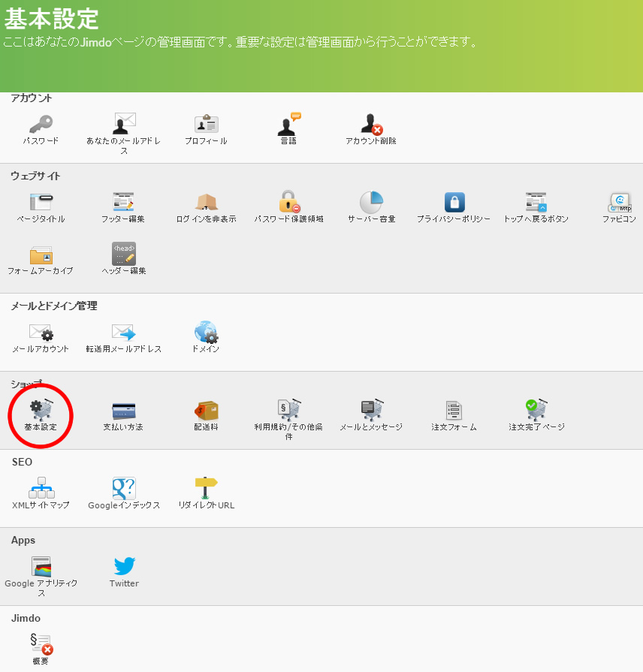Click the ウェブサイト section heading
The image size is (643, 672).
coord(35,176)
